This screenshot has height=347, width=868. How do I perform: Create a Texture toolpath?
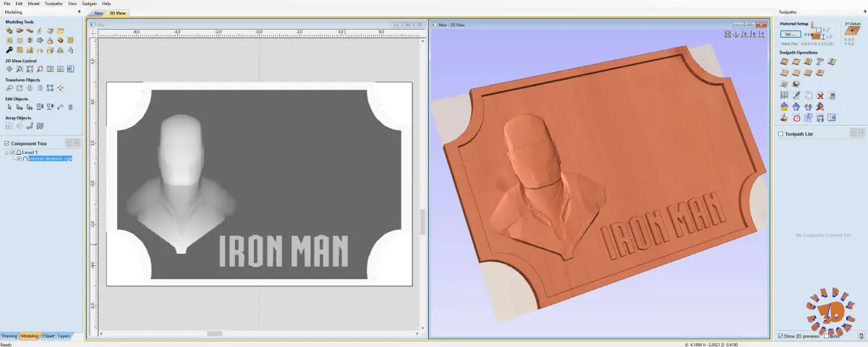(808, 72)
